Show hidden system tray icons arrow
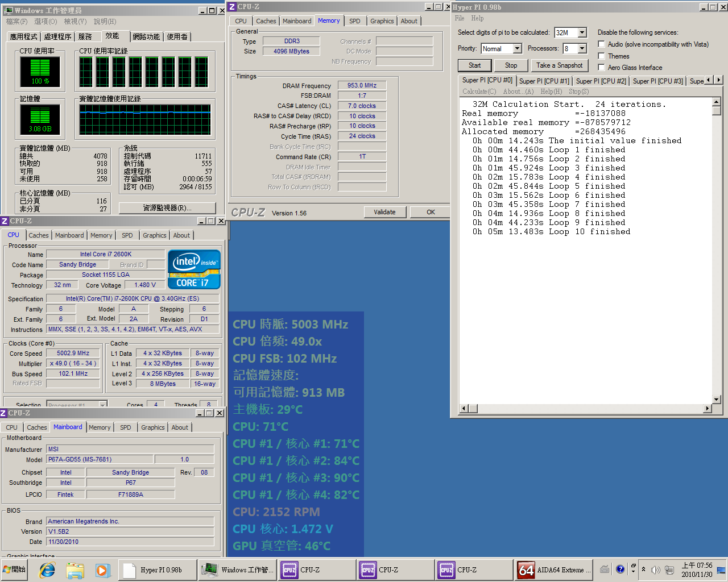 [x=643, y=569]
